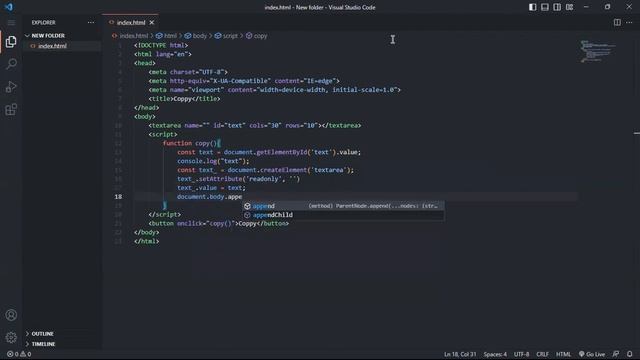Open Customize Layout icon
The height and width of the screenshot is (360, 640).
click(569, 7)
